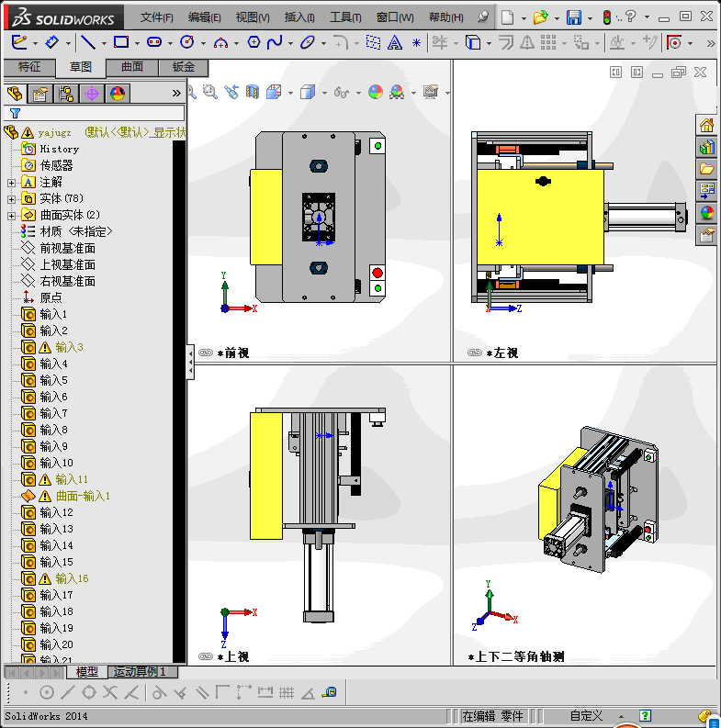The width and height of the screenshot is (721, 728).
Task: Select the Centerpoint Arc tool
Action: [x=220, y=43]
